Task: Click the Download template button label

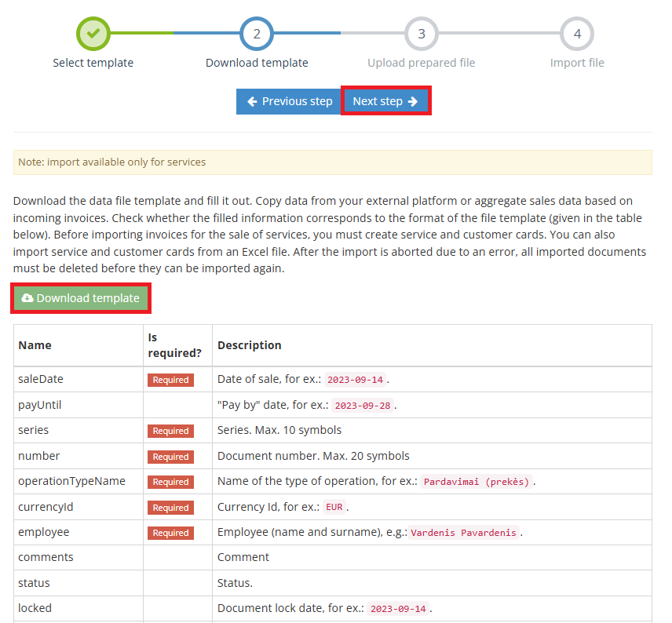Action: pos(88,298)
